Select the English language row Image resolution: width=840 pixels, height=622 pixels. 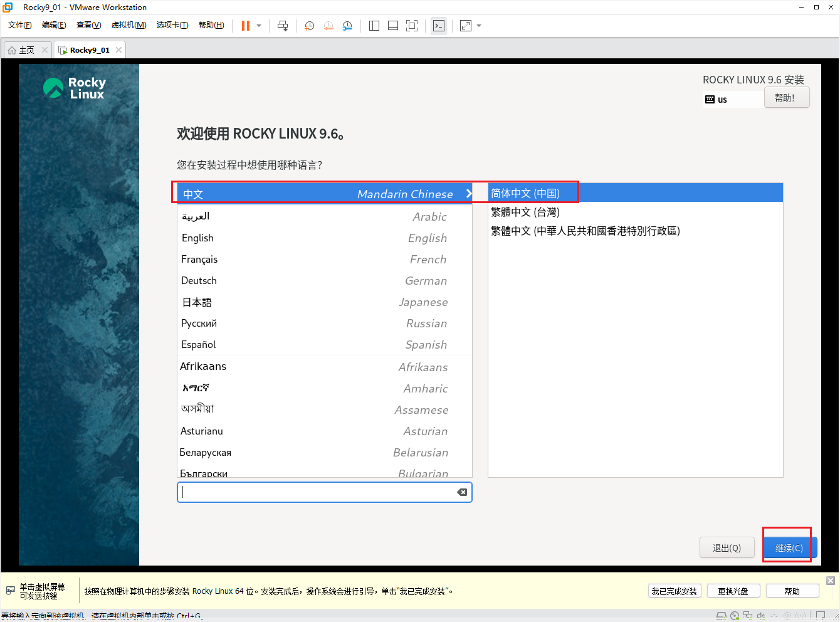[x=324, y=238]
